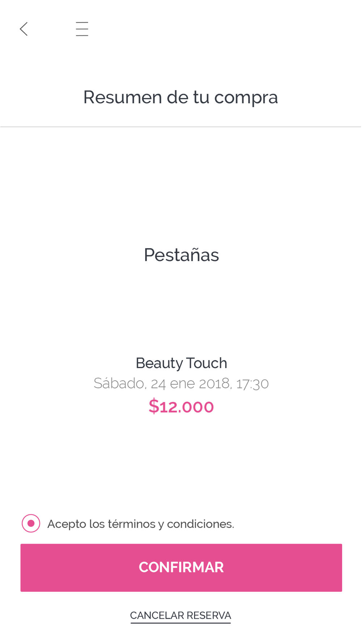362x644 pixels.
Task: Toggle acceptance of terms and conditions
Action: (x=31, y=523)
